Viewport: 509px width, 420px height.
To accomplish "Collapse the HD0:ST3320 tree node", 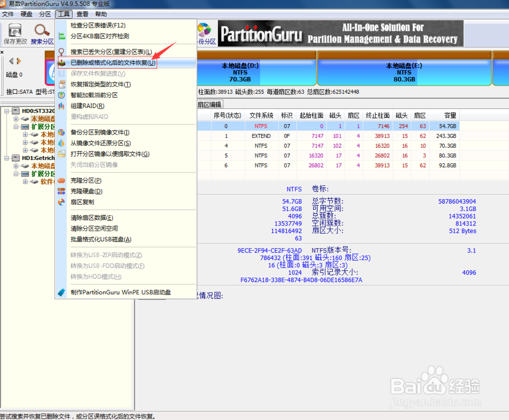I will coord(7,111).
